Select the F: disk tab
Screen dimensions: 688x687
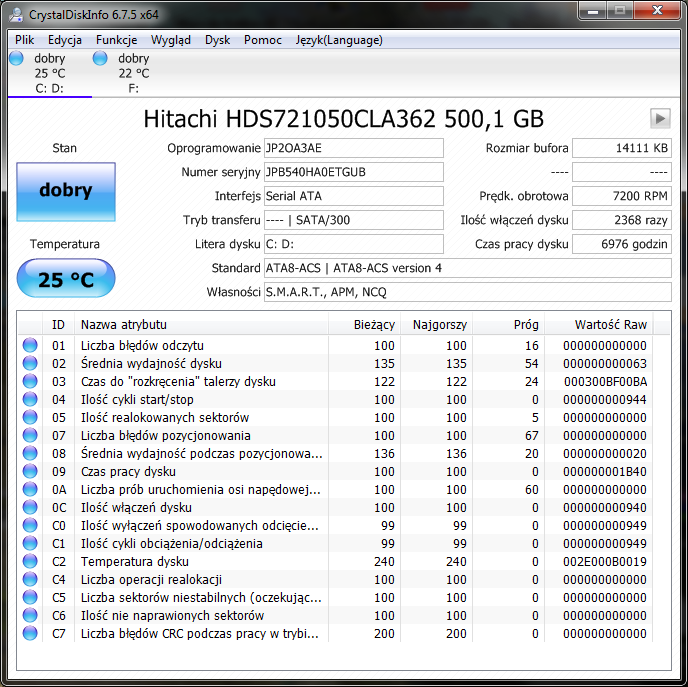(x=133, y=73)
